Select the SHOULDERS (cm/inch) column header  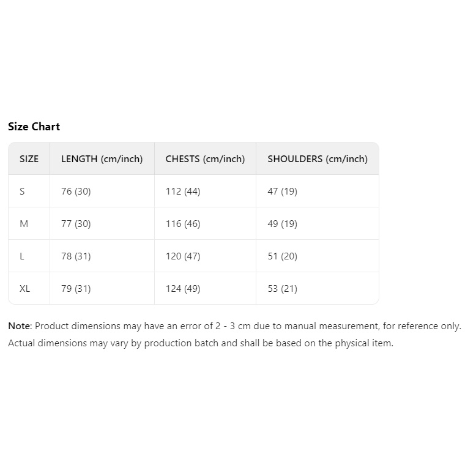tap(318, 159)
